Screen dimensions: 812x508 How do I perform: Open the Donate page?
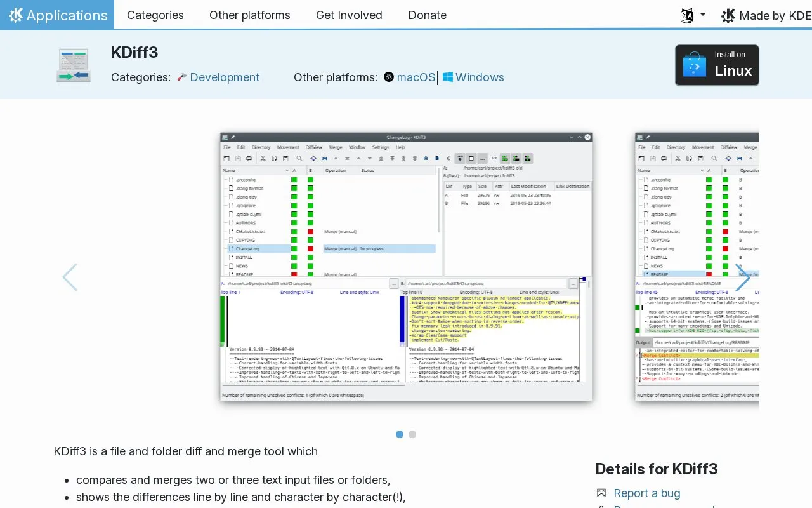(428, 15)
